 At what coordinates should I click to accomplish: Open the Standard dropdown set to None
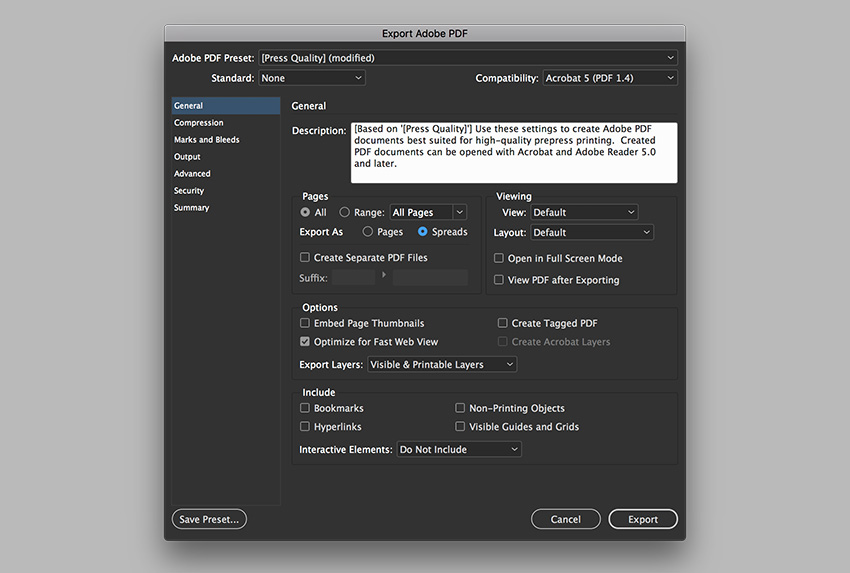(312, 78)
